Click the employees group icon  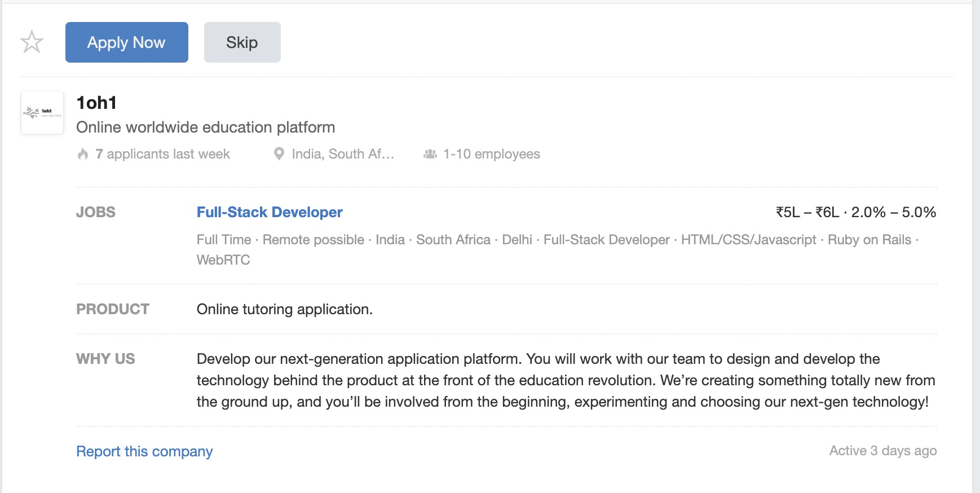click(x=430, y=154)
